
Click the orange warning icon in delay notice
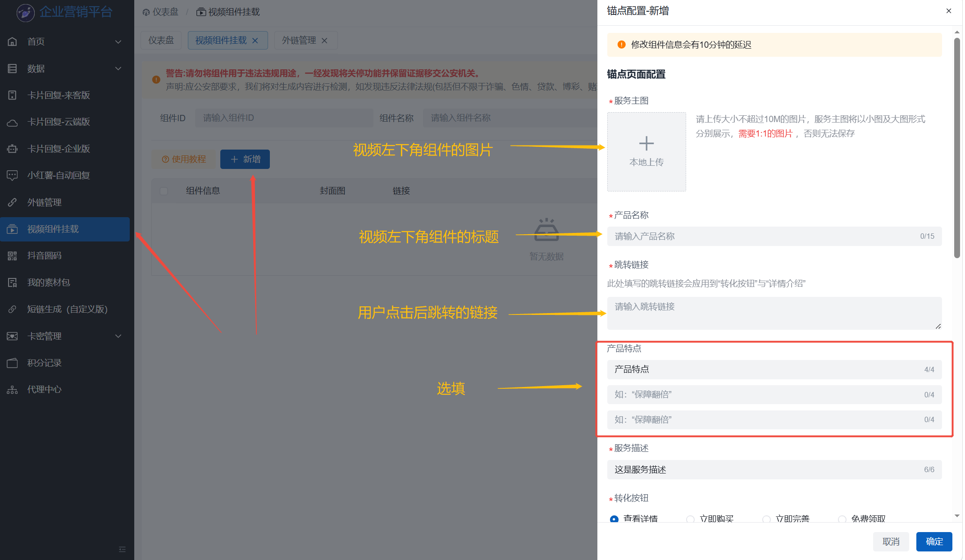pos(621,45)
